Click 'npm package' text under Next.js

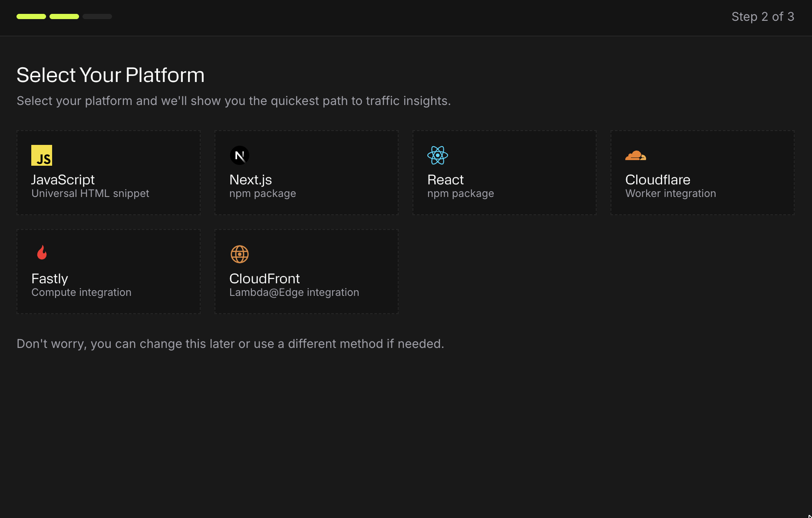(x=263, y=193)
